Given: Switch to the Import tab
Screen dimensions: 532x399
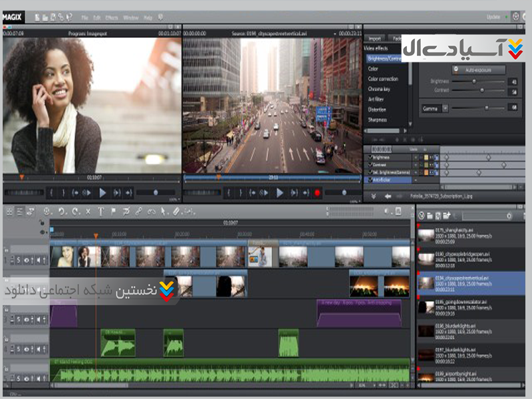Looking at the screenshot, I should 375,39.
